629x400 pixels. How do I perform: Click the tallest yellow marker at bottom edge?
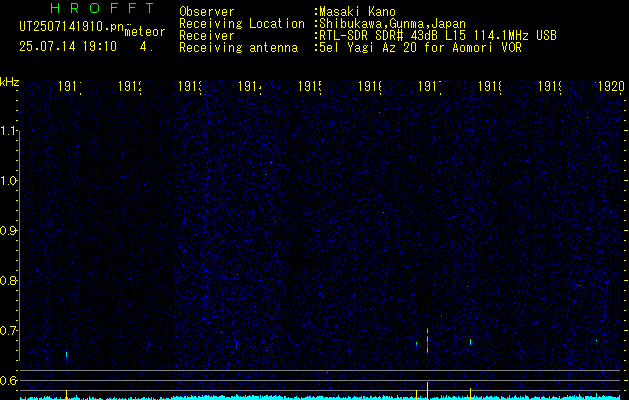(x=428, y=390)
